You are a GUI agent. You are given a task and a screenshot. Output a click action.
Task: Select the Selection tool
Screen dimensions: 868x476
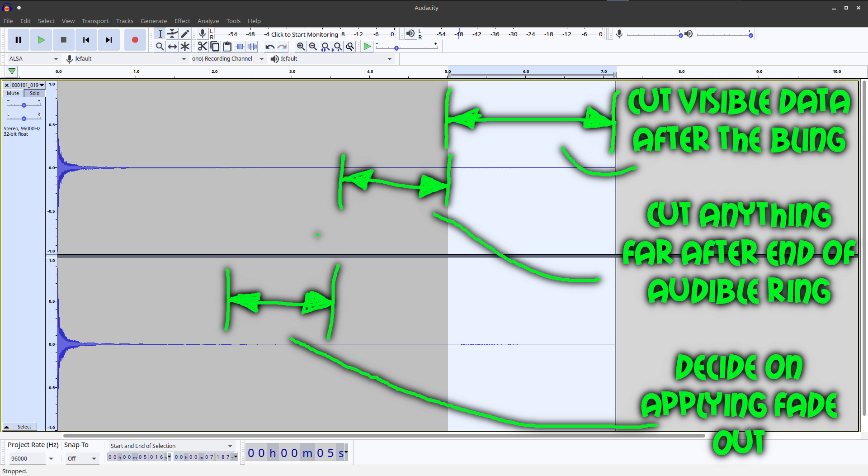pyautogui.click(x=160, y=33)
